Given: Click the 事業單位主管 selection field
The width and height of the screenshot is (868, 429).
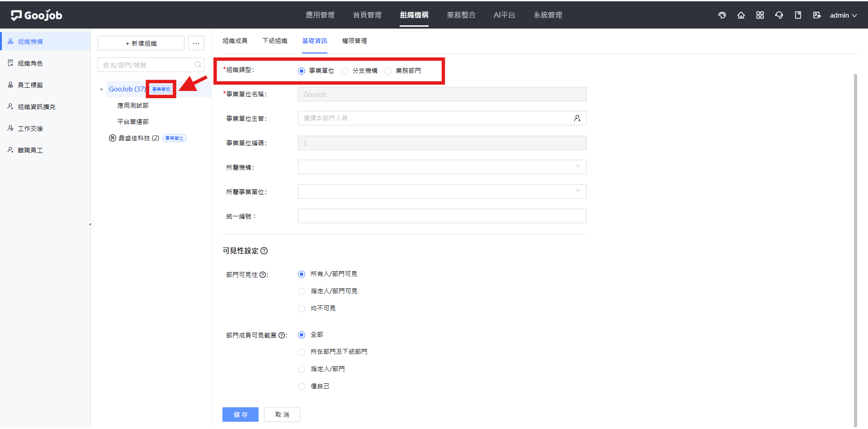Looking at the screenshot, I should pyautogui.click(x=442, y=118).
